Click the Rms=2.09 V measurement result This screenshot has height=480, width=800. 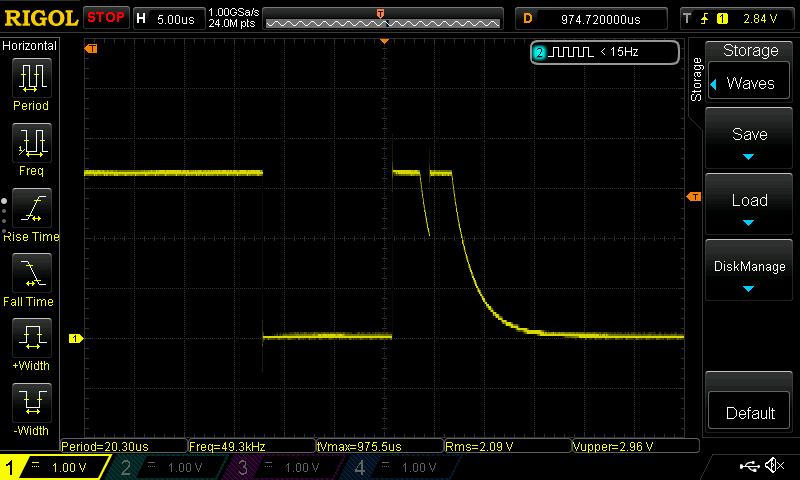click(x=508, y=446)
